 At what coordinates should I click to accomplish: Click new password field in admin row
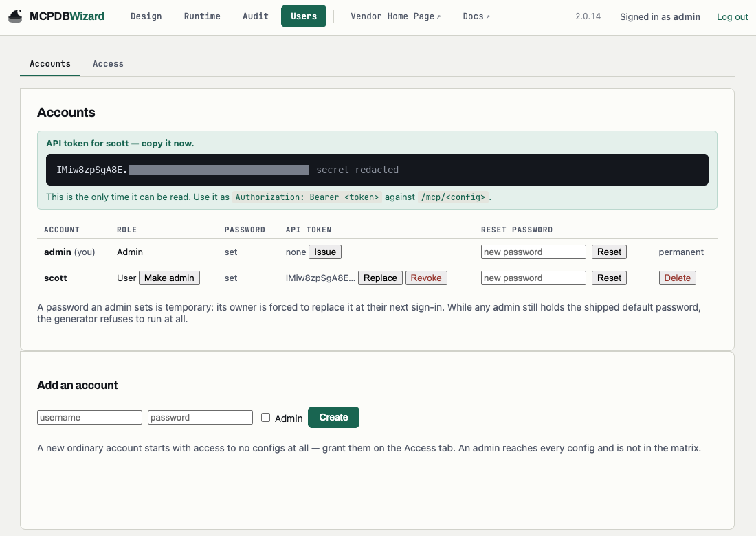533,252
